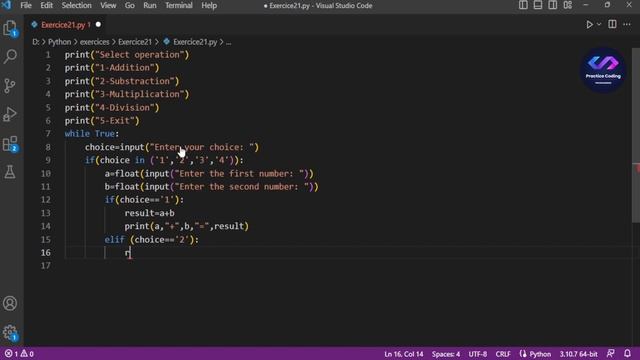This screenshot has width=640, height=360.
Task: Click line number 16 in gutter
Action: click(x=46, y=252)
